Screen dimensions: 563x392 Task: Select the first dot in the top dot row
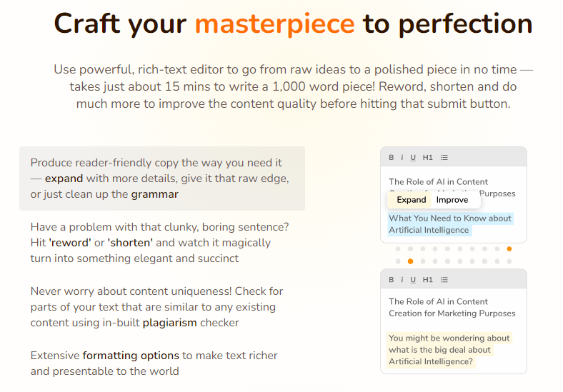click(397, 249)
